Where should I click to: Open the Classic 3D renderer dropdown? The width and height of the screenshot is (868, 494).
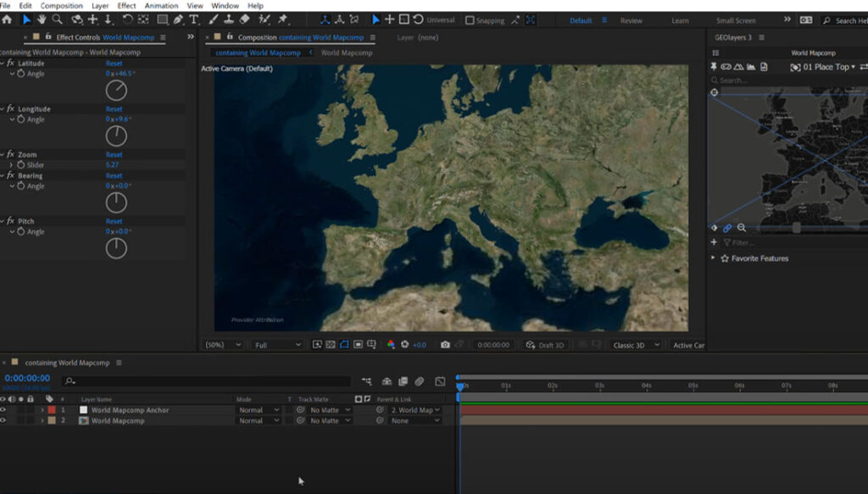[x=636, y=345]
